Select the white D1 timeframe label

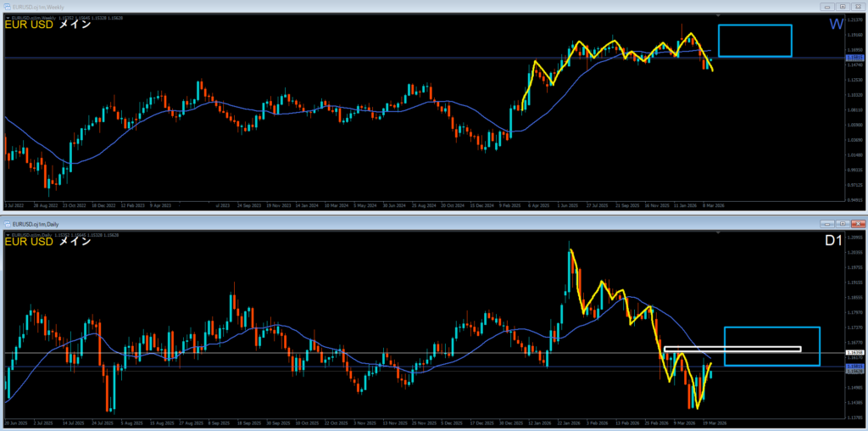[x=833, y=242]
